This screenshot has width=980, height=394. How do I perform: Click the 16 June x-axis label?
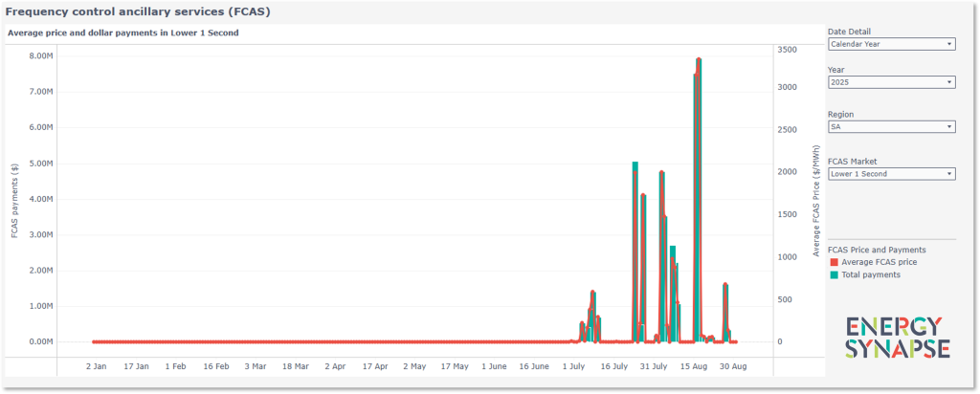click(x=534, y=365)
